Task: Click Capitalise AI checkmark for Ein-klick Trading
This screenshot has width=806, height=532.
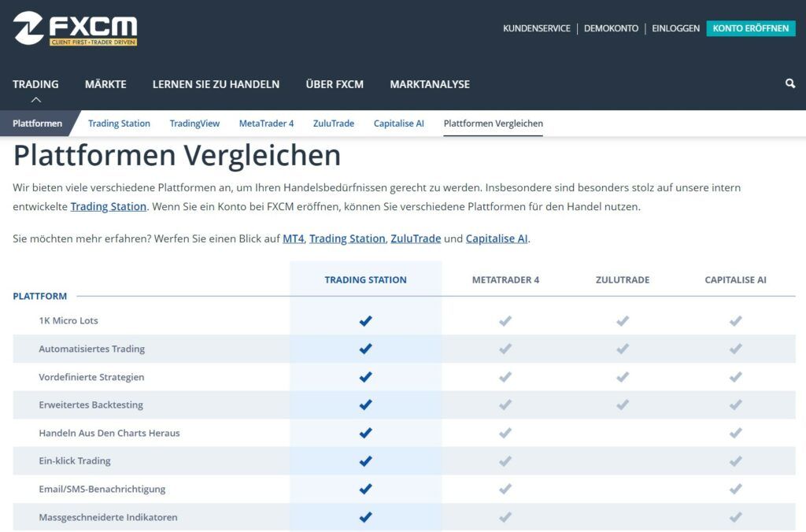Action: pyautogui.click(x=736, y=460)
